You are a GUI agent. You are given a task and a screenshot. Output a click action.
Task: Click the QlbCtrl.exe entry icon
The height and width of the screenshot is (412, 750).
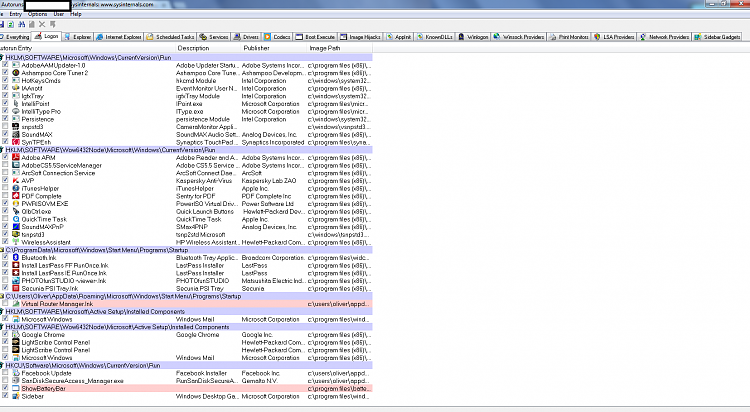coord(16,212)
